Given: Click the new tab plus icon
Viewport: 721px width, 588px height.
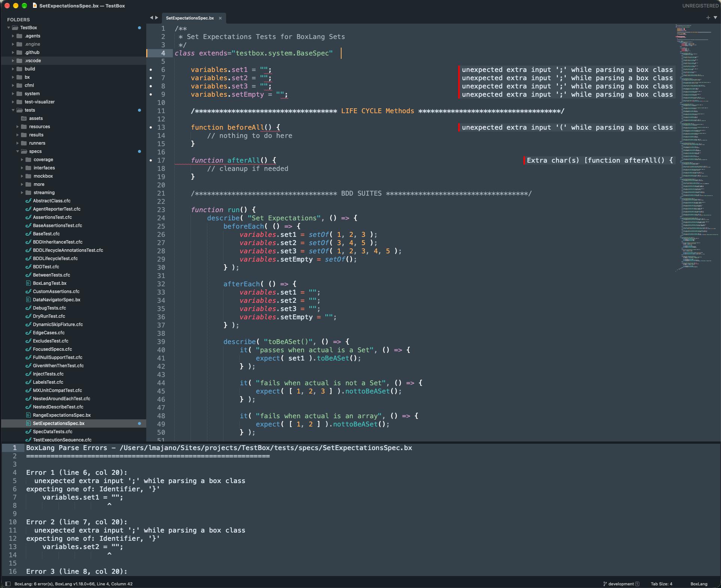Looking at the screenshot, I should [708, 18].
